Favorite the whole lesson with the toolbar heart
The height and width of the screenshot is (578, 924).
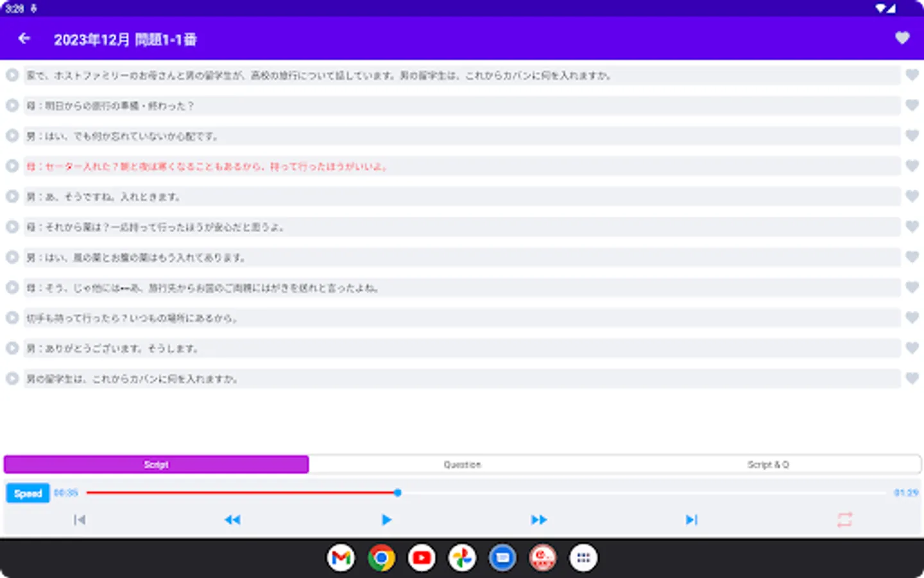click(x=902, y=38)
